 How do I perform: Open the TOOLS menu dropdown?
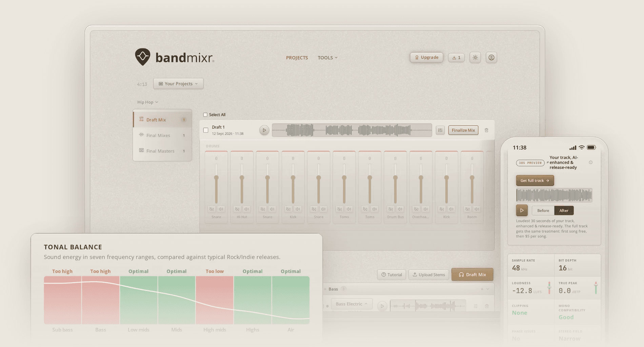pyautogui.click(x=327, y=58)
